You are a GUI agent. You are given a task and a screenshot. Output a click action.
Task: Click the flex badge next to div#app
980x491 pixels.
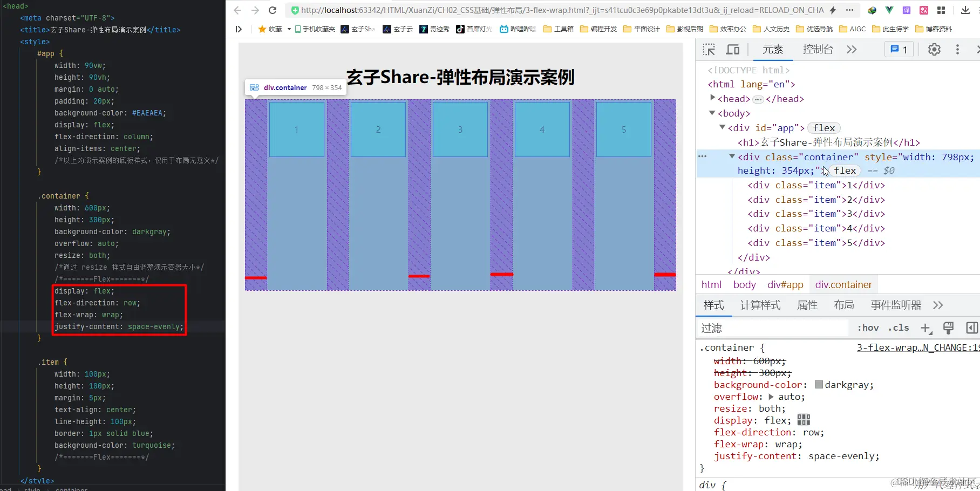coord(824,127)
